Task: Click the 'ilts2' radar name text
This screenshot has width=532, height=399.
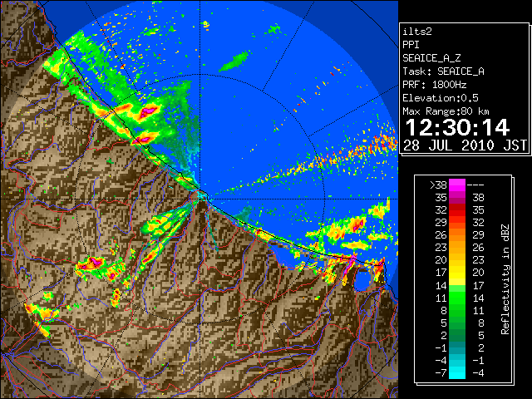Action: pyautogui.click(x=417, y=32)
